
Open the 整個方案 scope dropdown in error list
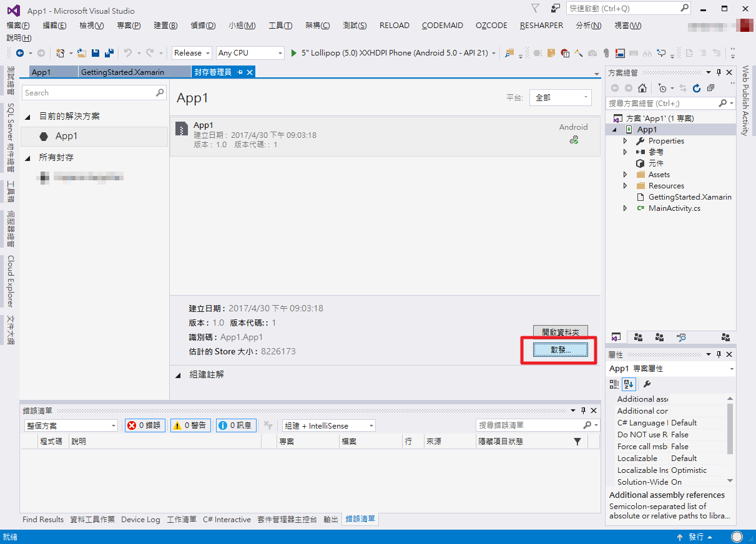pos(71,425)
